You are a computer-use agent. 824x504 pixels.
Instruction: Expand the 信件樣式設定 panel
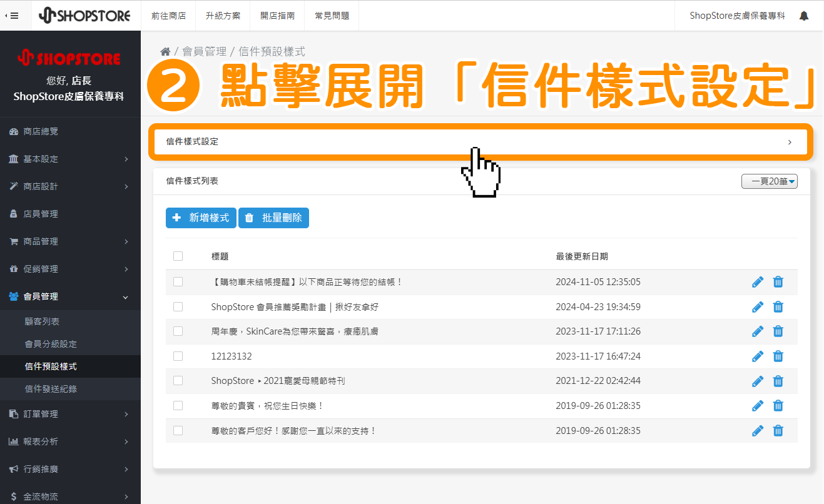482,142
